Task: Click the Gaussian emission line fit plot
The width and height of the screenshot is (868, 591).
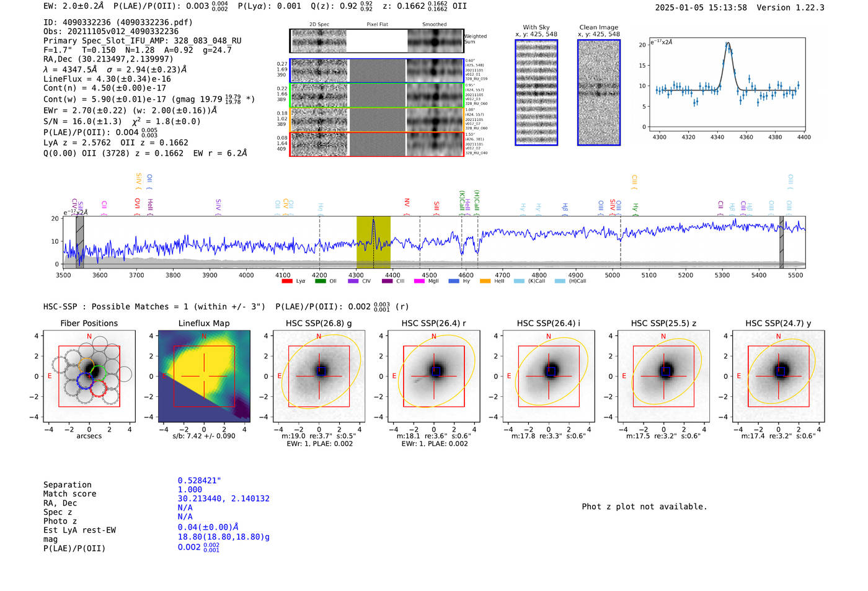Action: coord(727,85)
